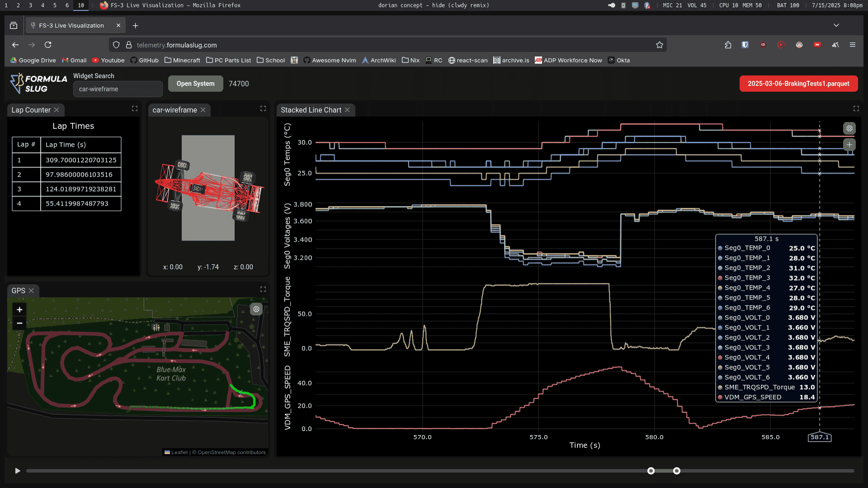
Task: Zoom in on the GPS map
Action: point(19,310)
